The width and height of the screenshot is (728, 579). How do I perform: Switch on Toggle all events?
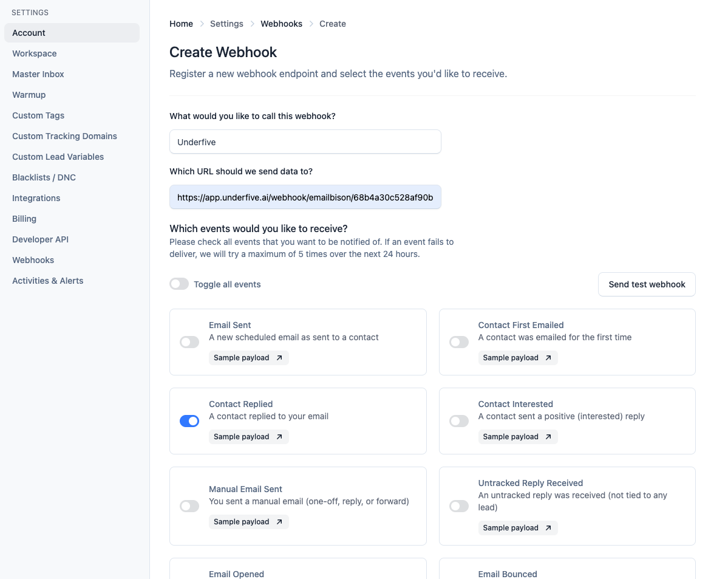[x=179, y=284]
